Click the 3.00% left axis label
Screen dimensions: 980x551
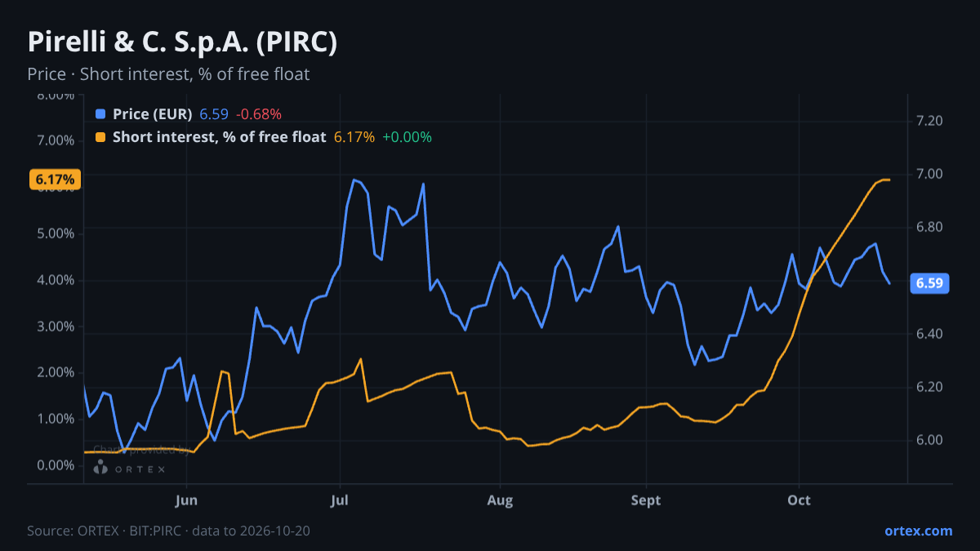click(x=54, y=327)
